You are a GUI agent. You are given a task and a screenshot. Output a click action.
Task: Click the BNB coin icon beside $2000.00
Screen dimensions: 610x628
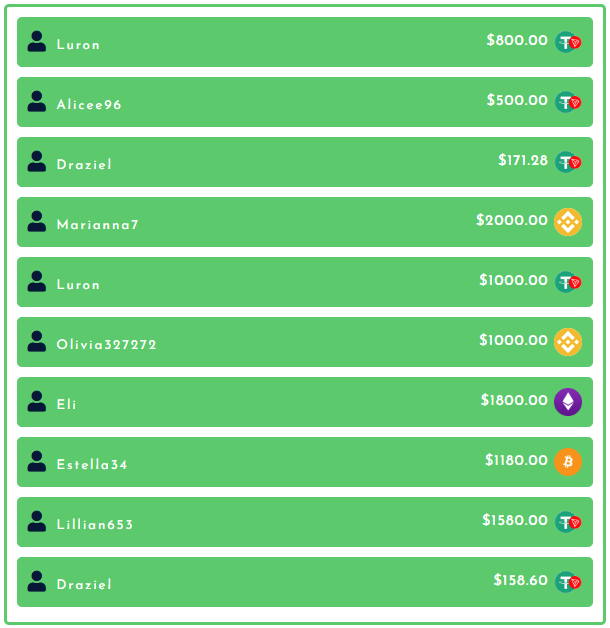568,222
